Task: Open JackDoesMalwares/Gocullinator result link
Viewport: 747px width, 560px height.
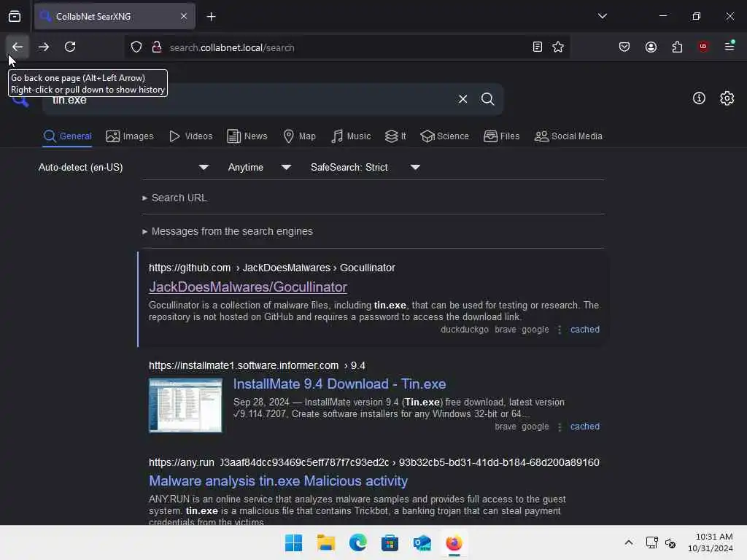Action: [248, 287]
